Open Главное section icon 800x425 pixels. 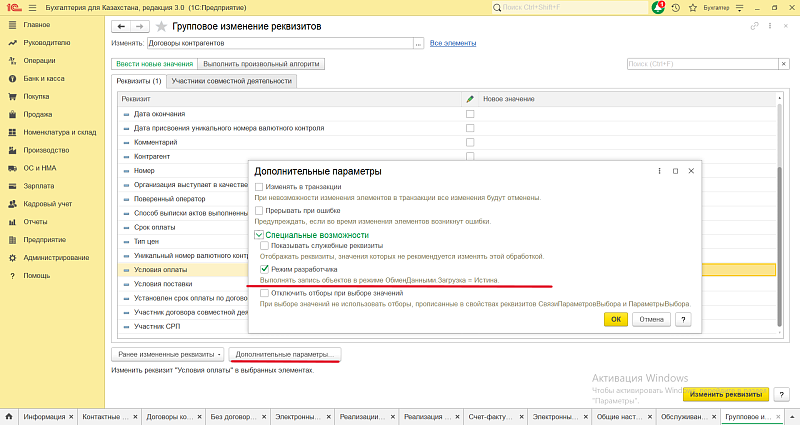[12, 24]
